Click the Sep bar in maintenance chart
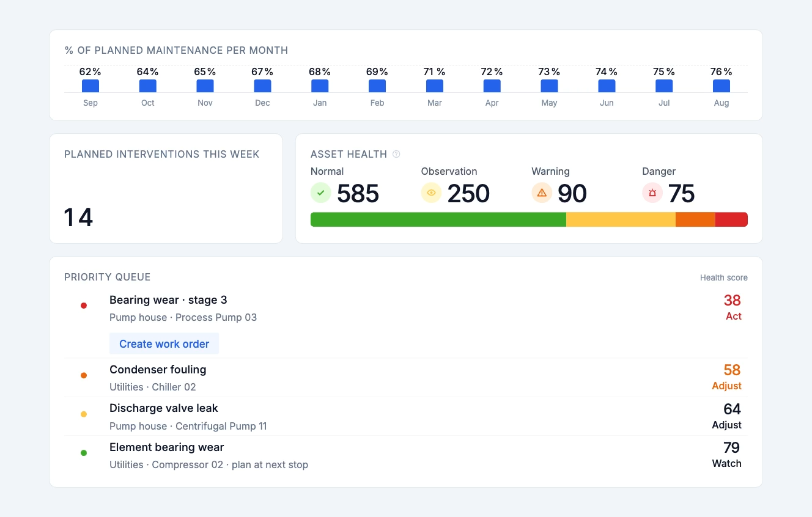Viewport: 812px width, 517px height. (90, 86)
